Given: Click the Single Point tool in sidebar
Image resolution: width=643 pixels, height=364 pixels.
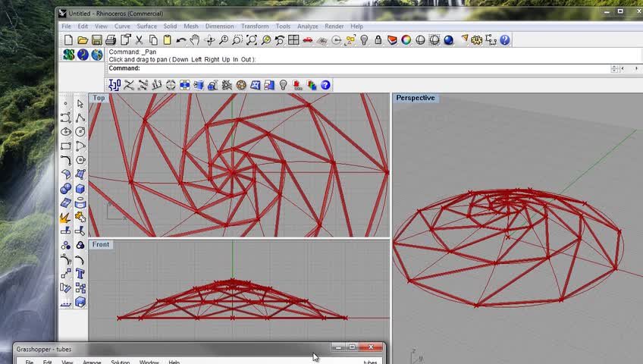Looking at the screenshot, I should pos(66,104).
